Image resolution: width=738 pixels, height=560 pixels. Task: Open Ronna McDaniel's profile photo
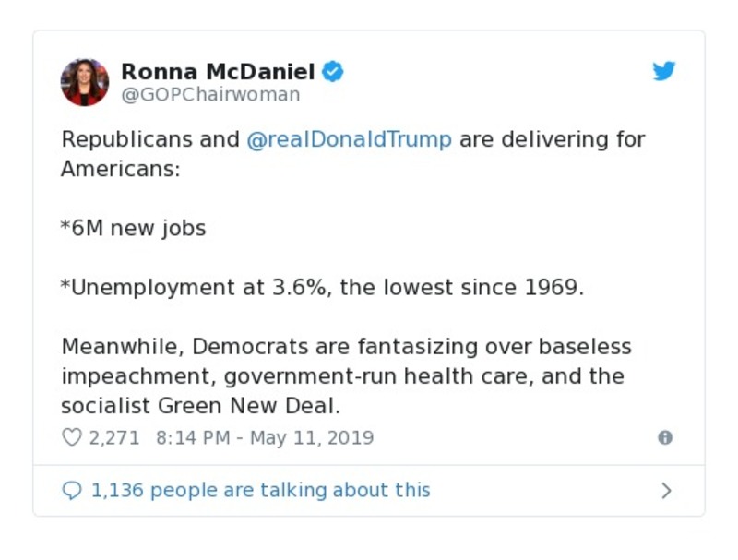click(x=85, y=82)
